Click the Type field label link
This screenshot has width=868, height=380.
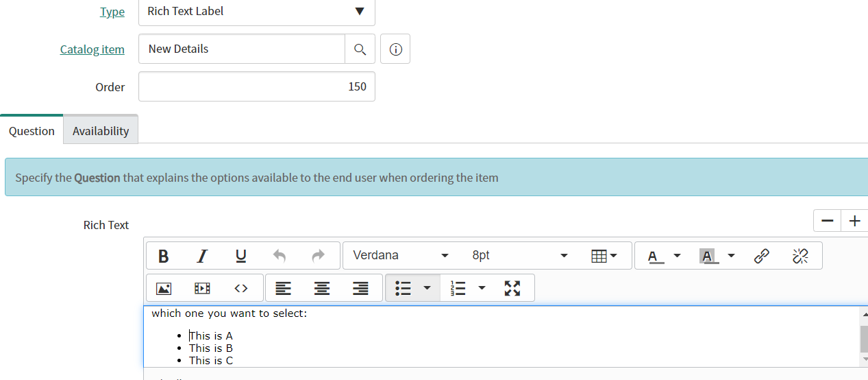112,12
